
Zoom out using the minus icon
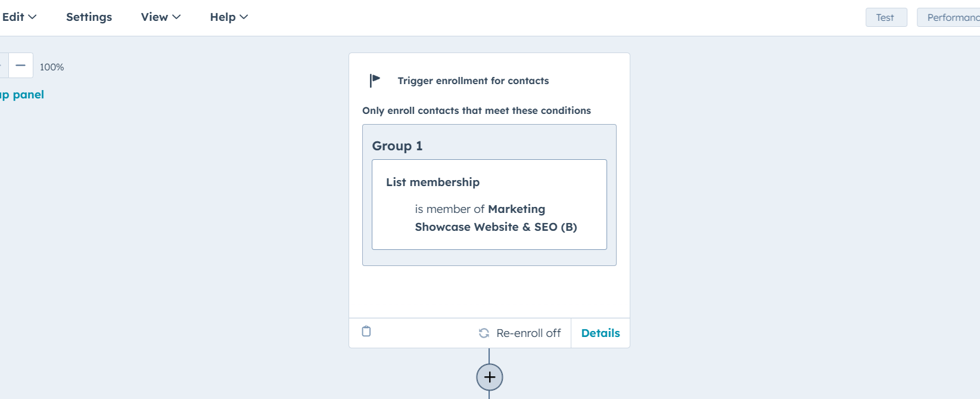click(20, 64)
